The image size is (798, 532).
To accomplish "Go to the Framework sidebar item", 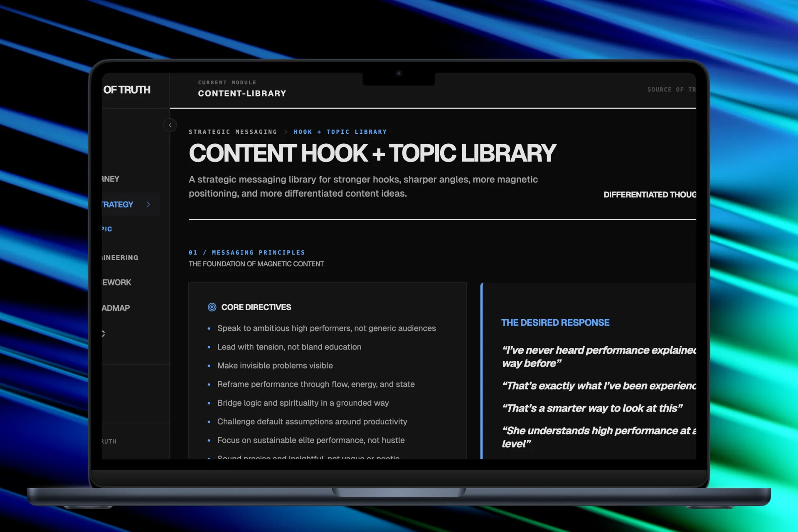I will pos(117,282).
